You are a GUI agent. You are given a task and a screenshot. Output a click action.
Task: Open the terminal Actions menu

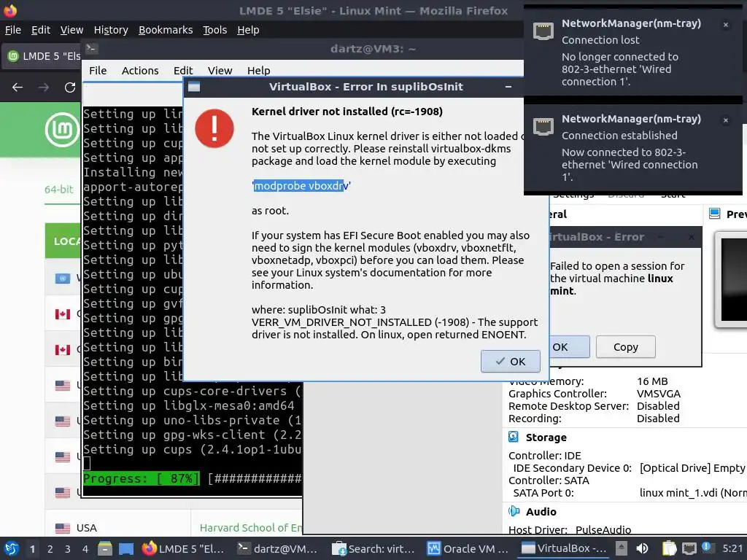(140, 71)
